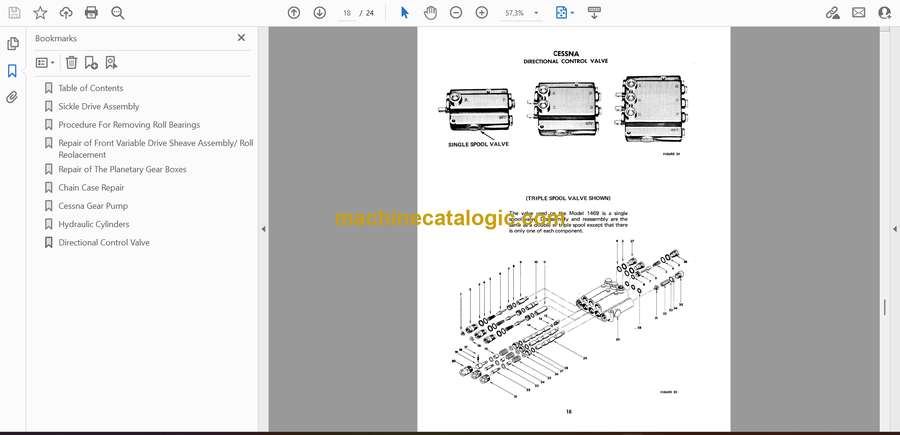Open the Cessna Gear Pump bookmark
The image size is (900, 435).
point(93,205)
